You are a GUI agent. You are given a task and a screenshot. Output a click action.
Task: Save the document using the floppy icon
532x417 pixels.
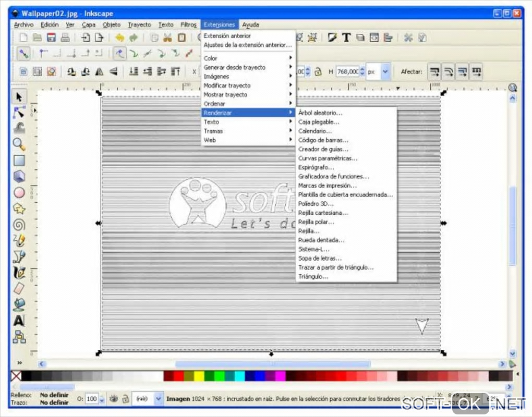[x=51, y=38]
